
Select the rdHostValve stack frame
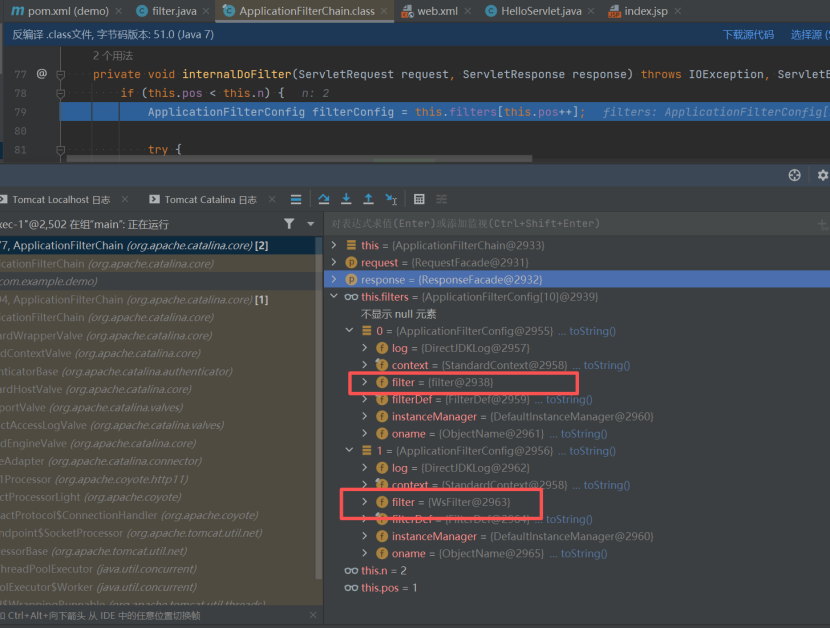point(159,389)
